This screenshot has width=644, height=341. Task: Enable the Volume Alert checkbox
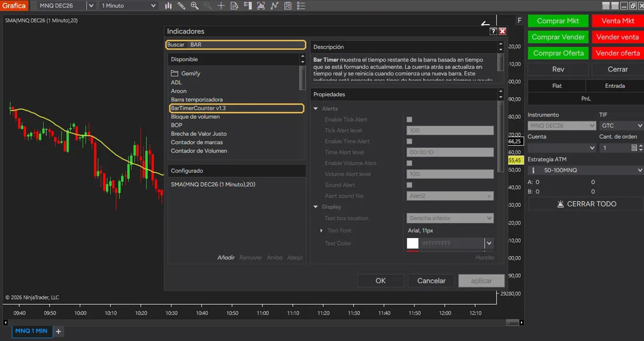409,163
